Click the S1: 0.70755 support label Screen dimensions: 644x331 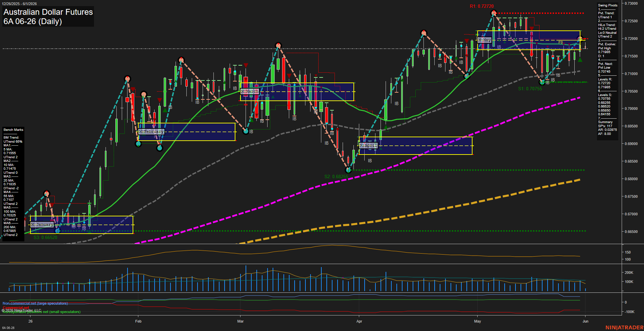pos(530,89)
